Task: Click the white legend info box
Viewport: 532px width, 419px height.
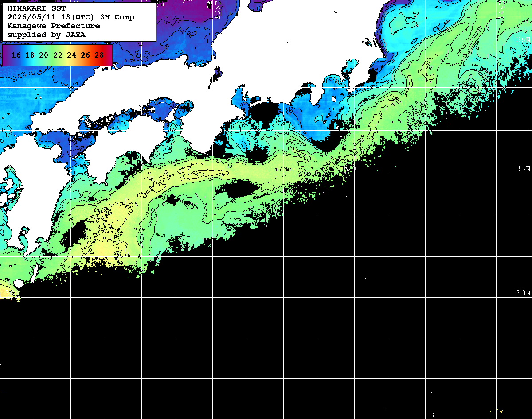Action: tap(78, 21)
